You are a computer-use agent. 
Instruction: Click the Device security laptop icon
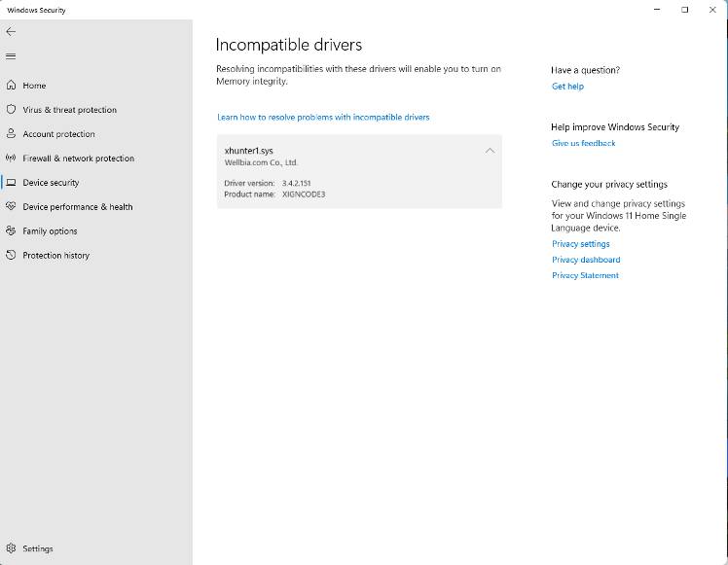click(x=11, y=183)
